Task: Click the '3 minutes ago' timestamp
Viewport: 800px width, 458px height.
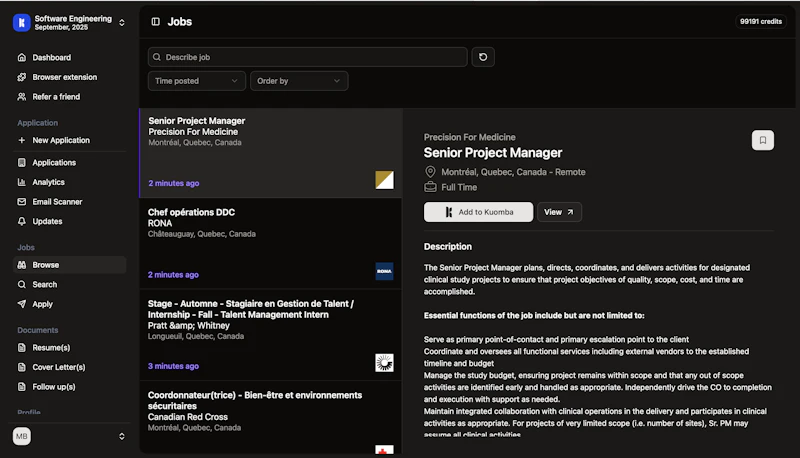Action: (x=173, y=366)
